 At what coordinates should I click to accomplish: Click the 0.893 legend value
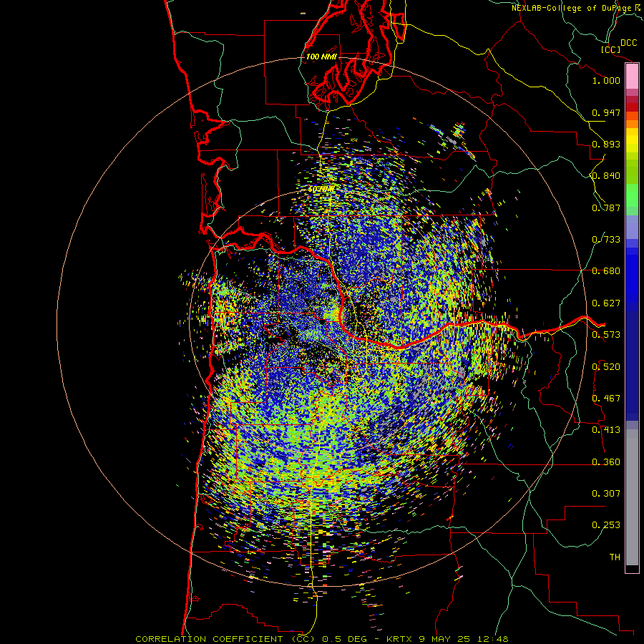pyautogui.click(x=606, y=144)
